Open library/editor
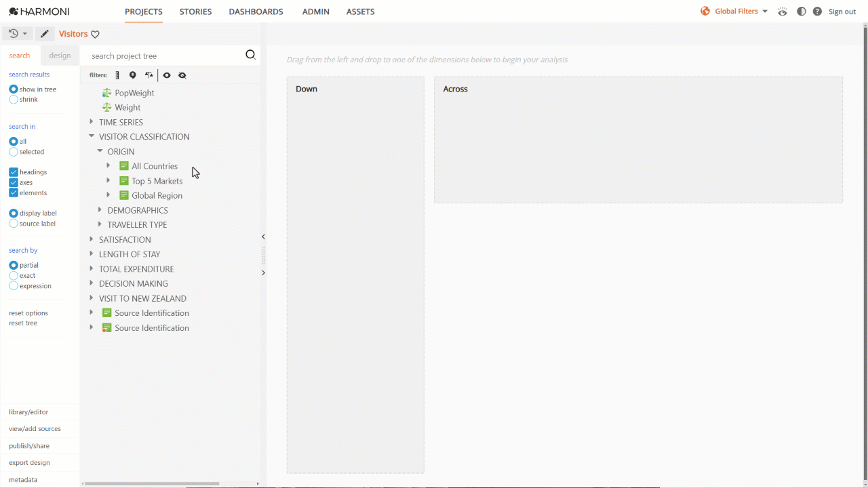The width and height of the screenshot is (868, 488). click(x=28, y=412)
